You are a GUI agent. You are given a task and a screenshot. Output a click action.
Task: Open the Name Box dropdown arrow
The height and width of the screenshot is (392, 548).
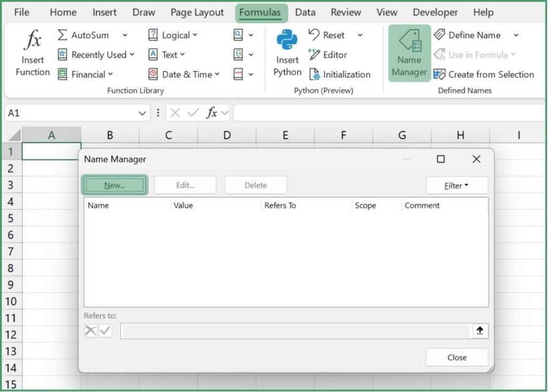coord(142,113)
